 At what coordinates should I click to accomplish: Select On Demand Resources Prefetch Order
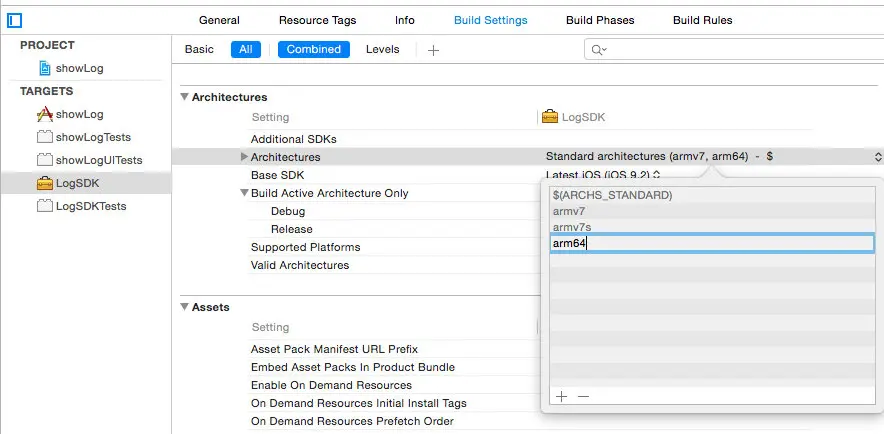point(352,421)
